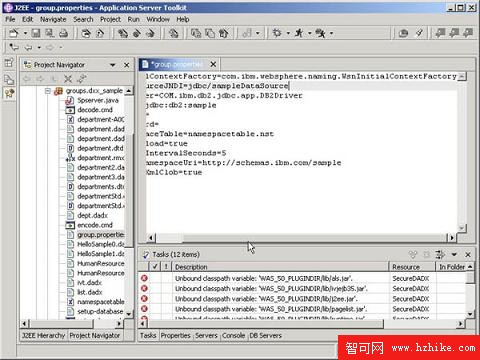480x360 pixels.
Task: Click the priority exclamation column header
Action: 166,267
